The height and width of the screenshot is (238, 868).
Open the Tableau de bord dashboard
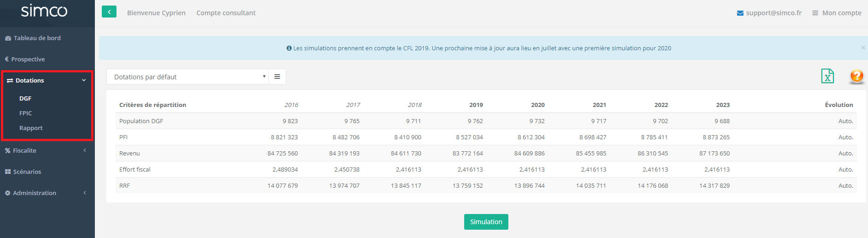(x=37, y=38)
